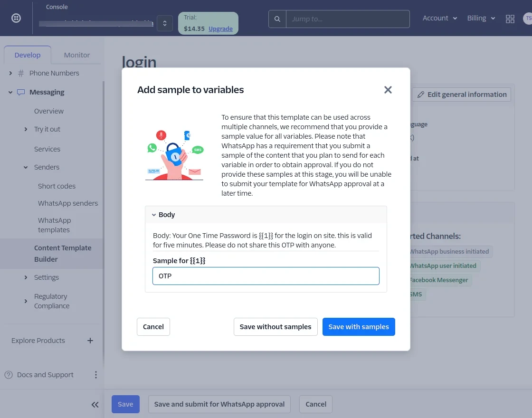
Task: Switch to the Monitor tab
Action: click(76, 55)
